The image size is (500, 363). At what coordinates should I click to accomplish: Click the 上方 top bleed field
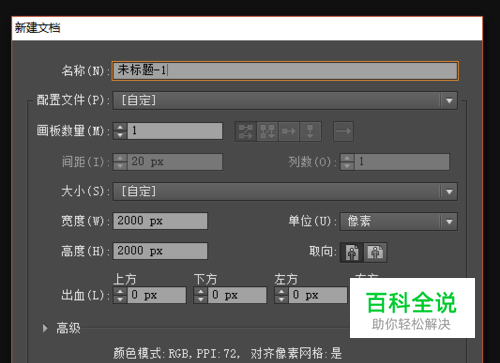tap(157, 295)
